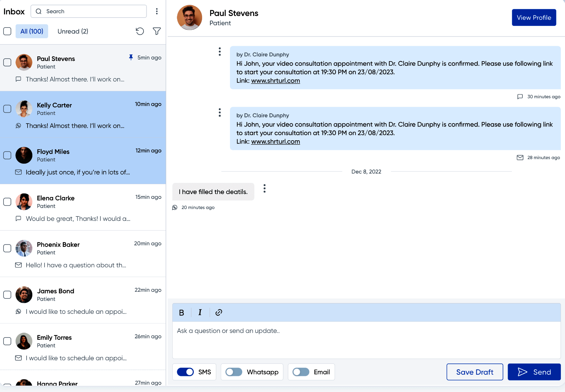Check the select-all inbox checkbox

(7, 31)
